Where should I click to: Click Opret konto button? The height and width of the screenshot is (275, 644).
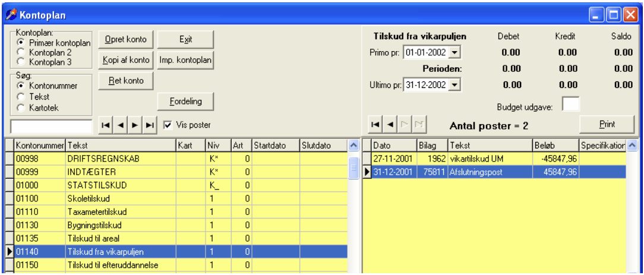[126, 40]
